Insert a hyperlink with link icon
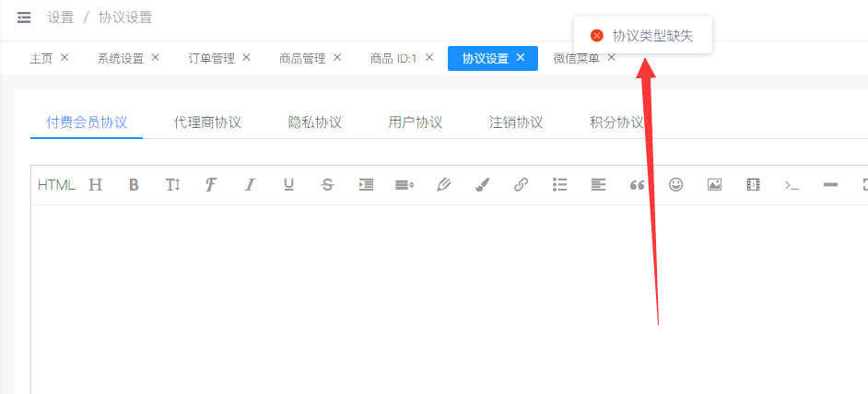Screen dimensions: 868x394 coord(521,185)
